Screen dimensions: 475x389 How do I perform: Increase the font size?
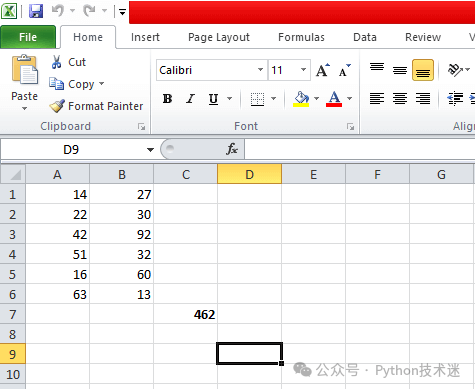coord(323,70)
